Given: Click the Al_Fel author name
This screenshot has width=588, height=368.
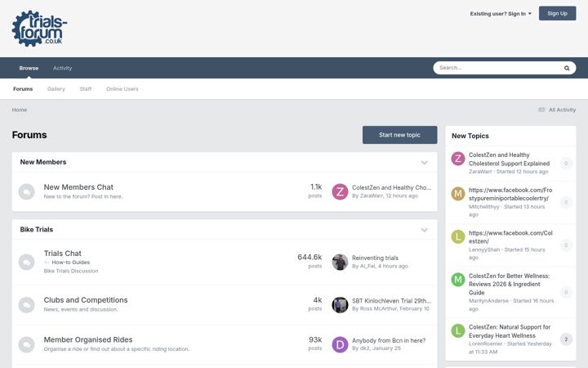Looking at the screenshot, I should click(367, 267).
